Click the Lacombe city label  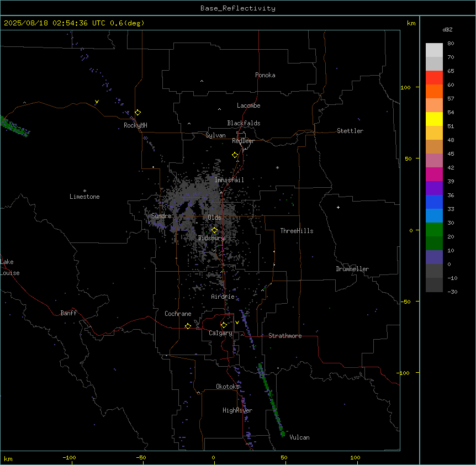coord(248,105)
